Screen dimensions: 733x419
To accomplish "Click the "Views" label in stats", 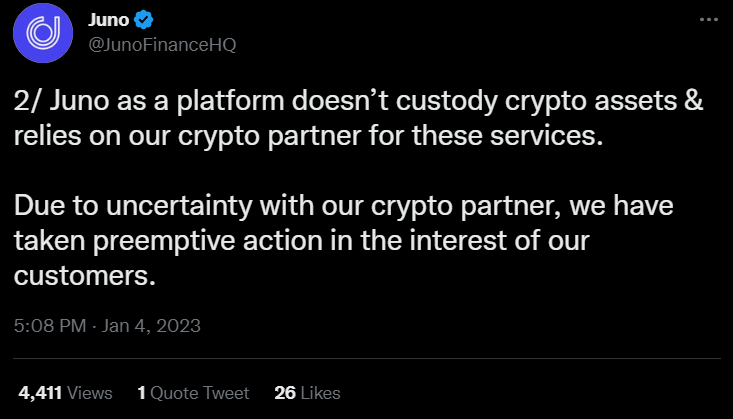I will point(91,392).
